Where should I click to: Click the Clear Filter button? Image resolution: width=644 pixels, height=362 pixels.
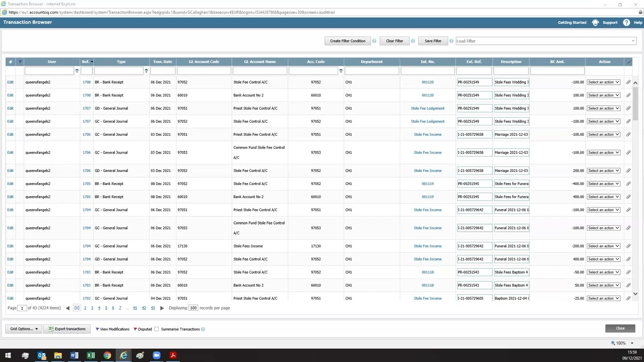click(x=394, y=41)
